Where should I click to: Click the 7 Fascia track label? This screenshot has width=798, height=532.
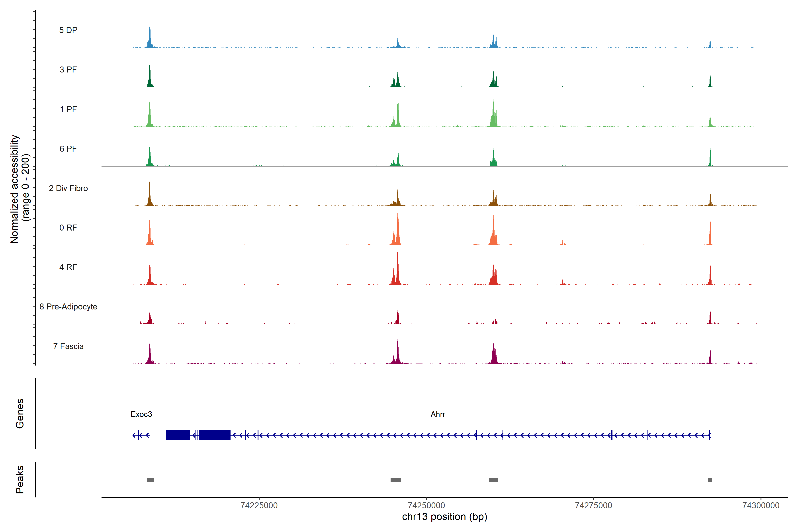coord(68,346)
